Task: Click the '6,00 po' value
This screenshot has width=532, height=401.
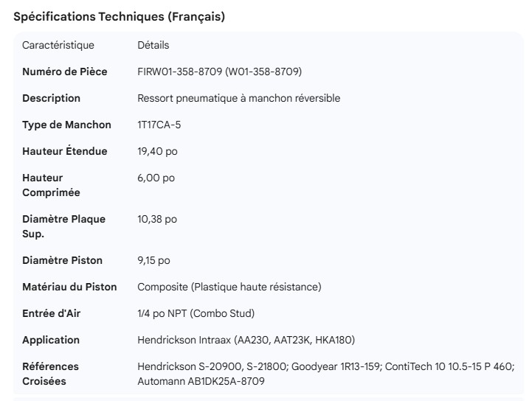Action: tap(156, 178)
